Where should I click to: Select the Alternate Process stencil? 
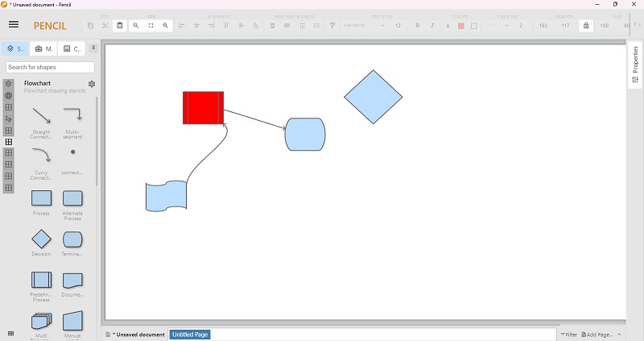72,205
